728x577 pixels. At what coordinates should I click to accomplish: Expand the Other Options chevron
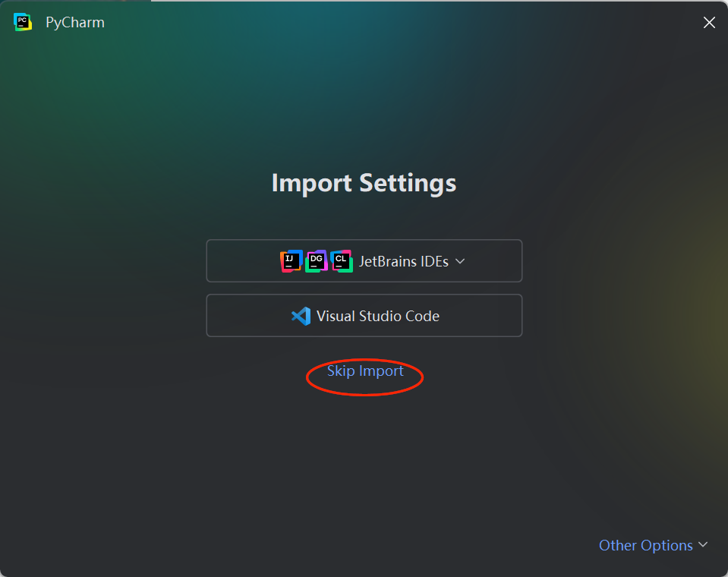(x=703, y=544)
